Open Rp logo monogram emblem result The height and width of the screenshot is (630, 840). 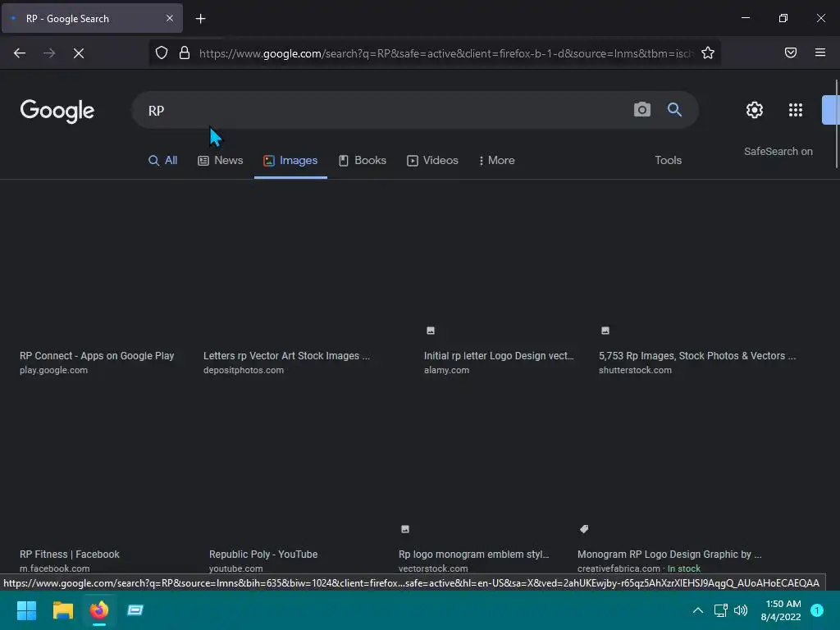(x=473, y=554)
